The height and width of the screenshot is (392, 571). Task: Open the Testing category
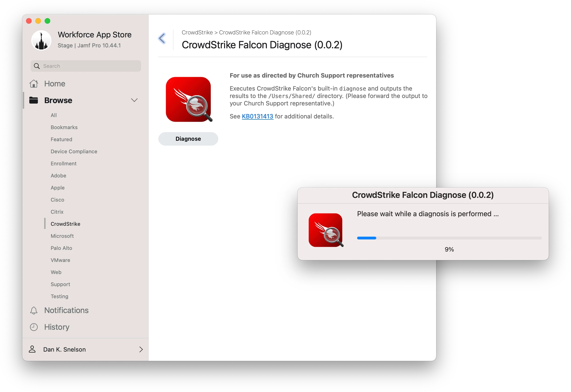pyautogui.click(x=59, y=296)
